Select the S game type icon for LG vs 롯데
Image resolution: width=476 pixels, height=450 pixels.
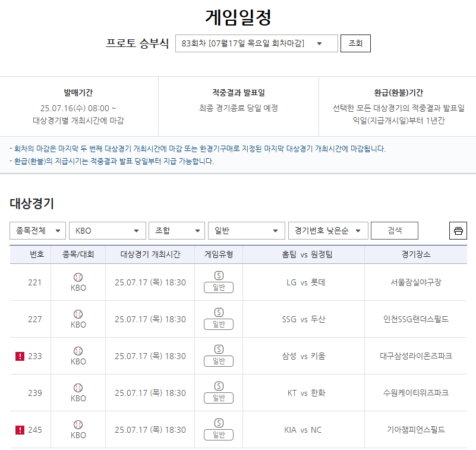(x=218, y=276)
